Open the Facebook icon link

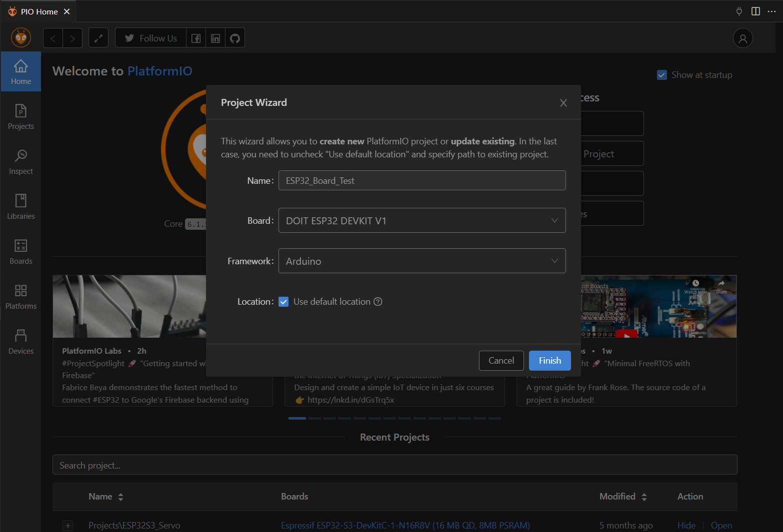click(196, 38)
